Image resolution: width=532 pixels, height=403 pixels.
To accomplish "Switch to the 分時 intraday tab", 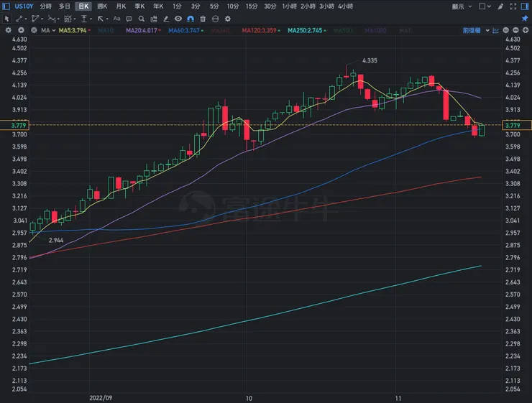I will tap(45, 6).
